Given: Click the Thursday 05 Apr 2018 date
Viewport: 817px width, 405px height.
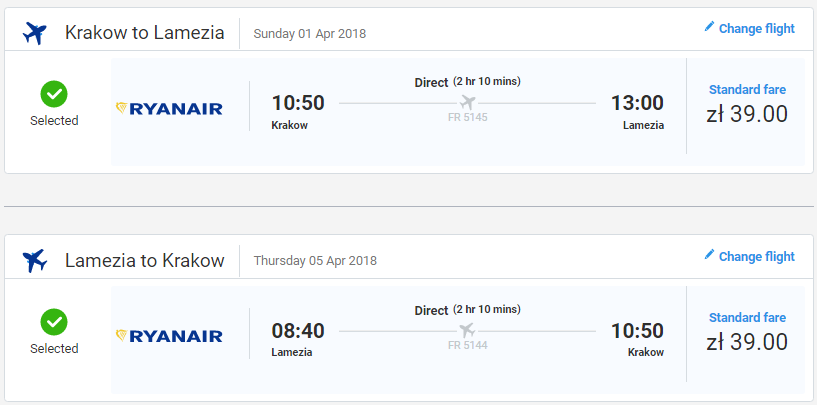Looking at the screenshot, I should [315, 260].
